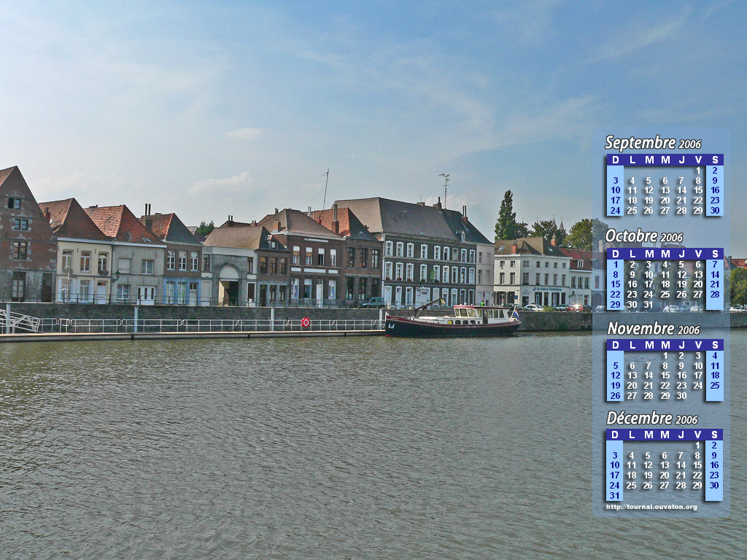Open the tournai.ouvaton.org link
This screenshot has height=560, width=747.
click(x=651, y=507)
